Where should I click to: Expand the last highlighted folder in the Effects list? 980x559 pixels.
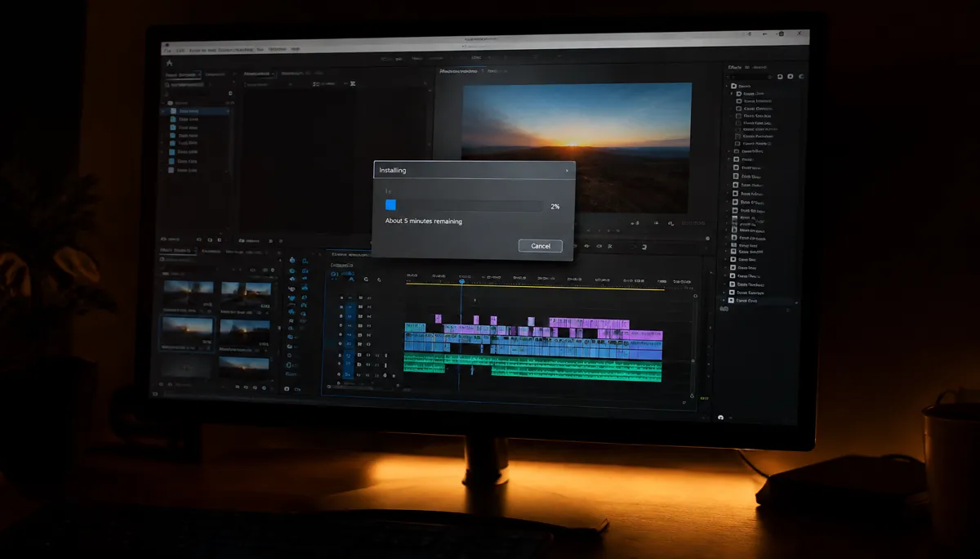pyautogui.click(x=723, y=300)
